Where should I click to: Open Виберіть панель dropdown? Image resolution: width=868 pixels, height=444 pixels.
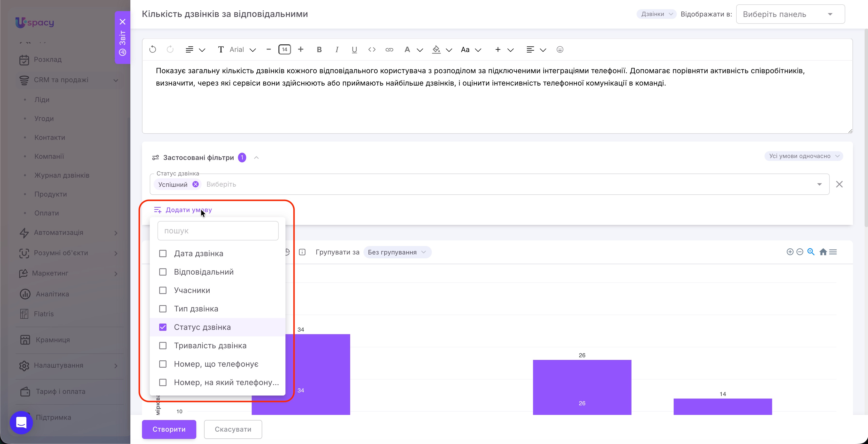790,14
